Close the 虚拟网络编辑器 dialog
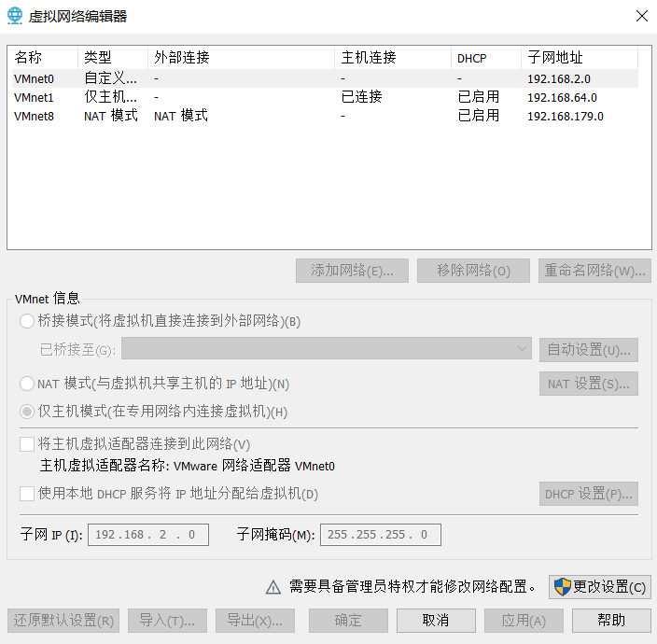Screen dimensions: 657x644 click(x=641, y=17)
